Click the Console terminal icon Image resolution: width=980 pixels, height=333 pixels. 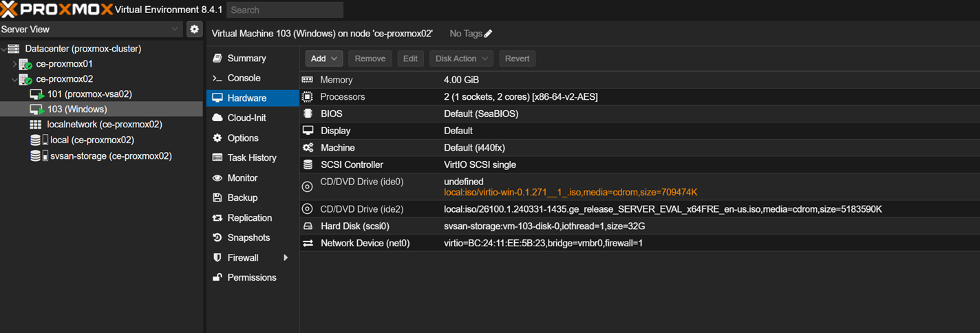tap(217, 78)
